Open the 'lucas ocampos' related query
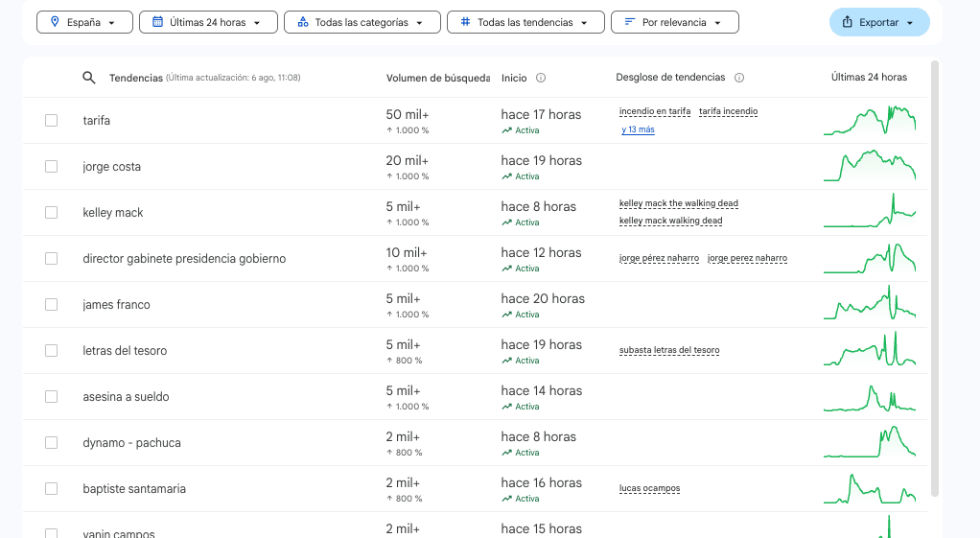 649,488
